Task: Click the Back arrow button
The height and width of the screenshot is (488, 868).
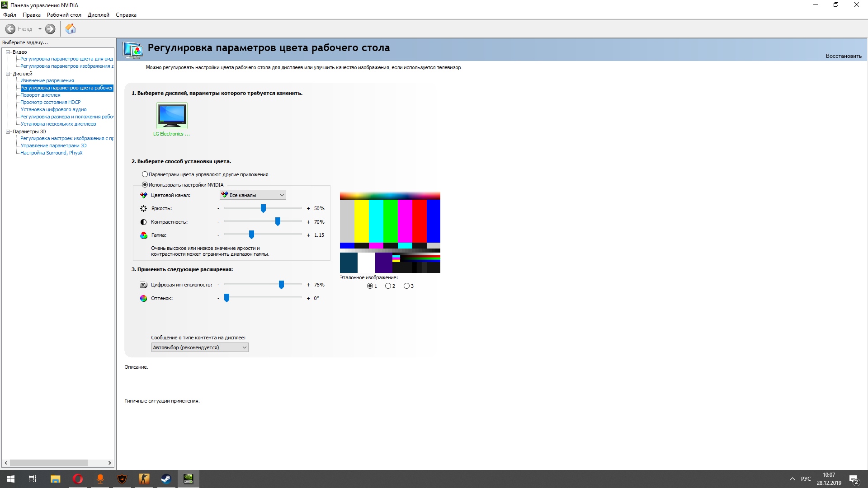Action: point(10,29)
